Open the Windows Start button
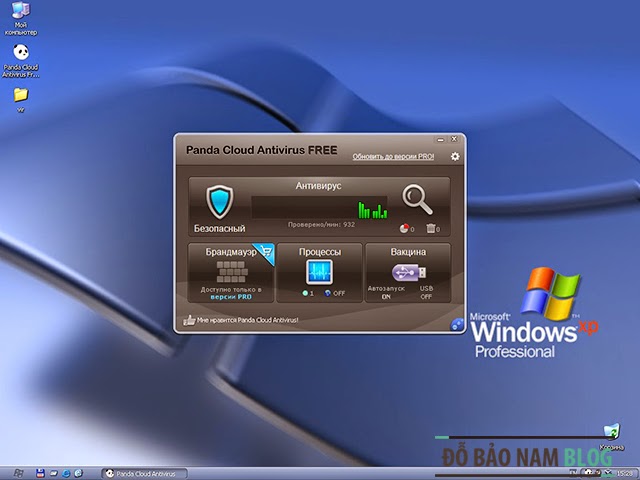This screenshot has height=480, width=640. (18, 473)
